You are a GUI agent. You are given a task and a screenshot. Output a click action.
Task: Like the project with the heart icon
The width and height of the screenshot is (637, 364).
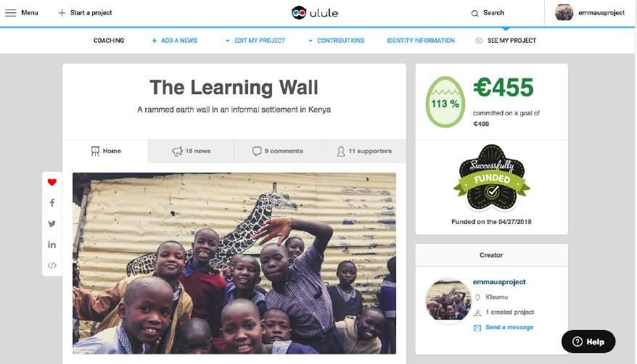tap(52, 182)
